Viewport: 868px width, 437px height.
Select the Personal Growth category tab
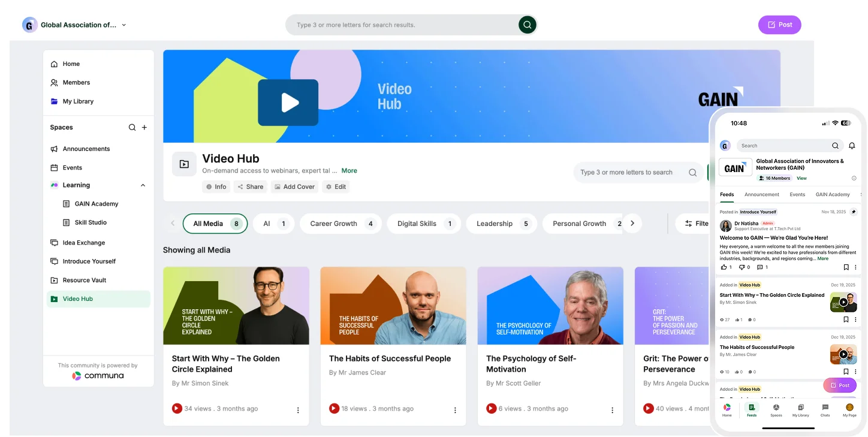tap(583, 224)
